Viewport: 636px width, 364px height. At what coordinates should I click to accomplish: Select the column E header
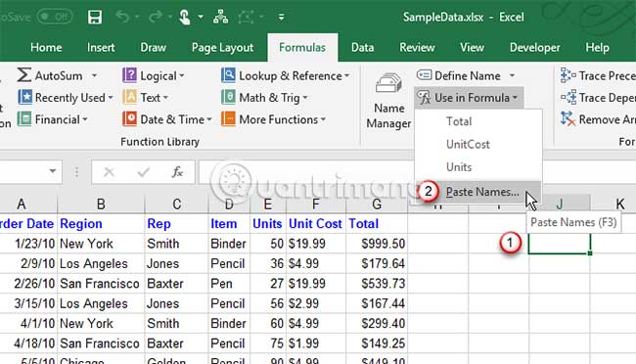coord(268,205)
